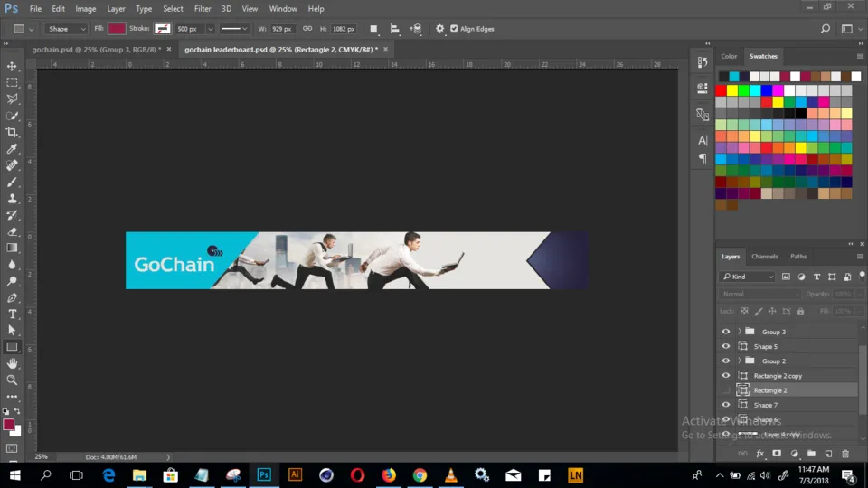Image resolution: width=868 pixels, height=488 pixels.
Task: Select the Eyedropper tool
Action: point(12,149)
